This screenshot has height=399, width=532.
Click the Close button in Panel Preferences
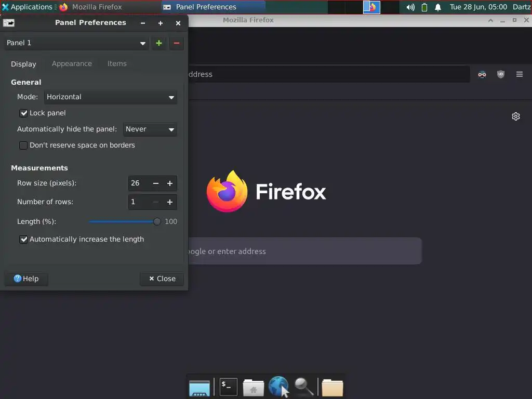tap(162, 278)
